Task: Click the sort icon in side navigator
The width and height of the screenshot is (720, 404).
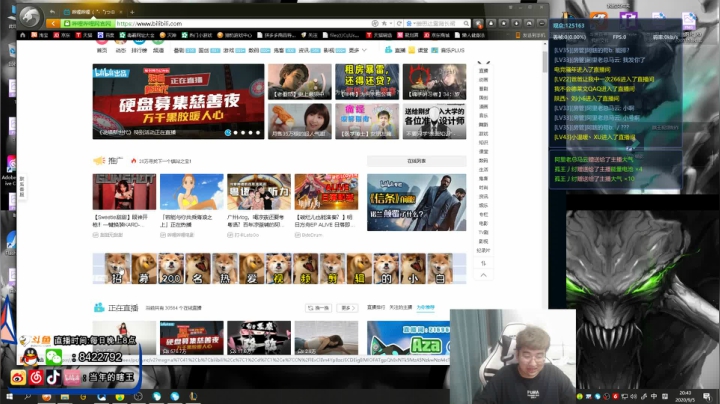Action: click(484, 263)
